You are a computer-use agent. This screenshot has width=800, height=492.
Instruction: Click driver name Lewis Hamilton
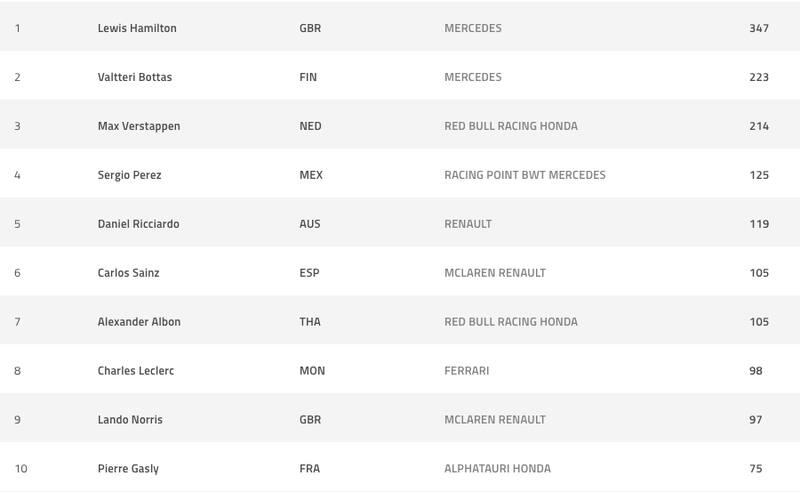[x=137, y=28]
